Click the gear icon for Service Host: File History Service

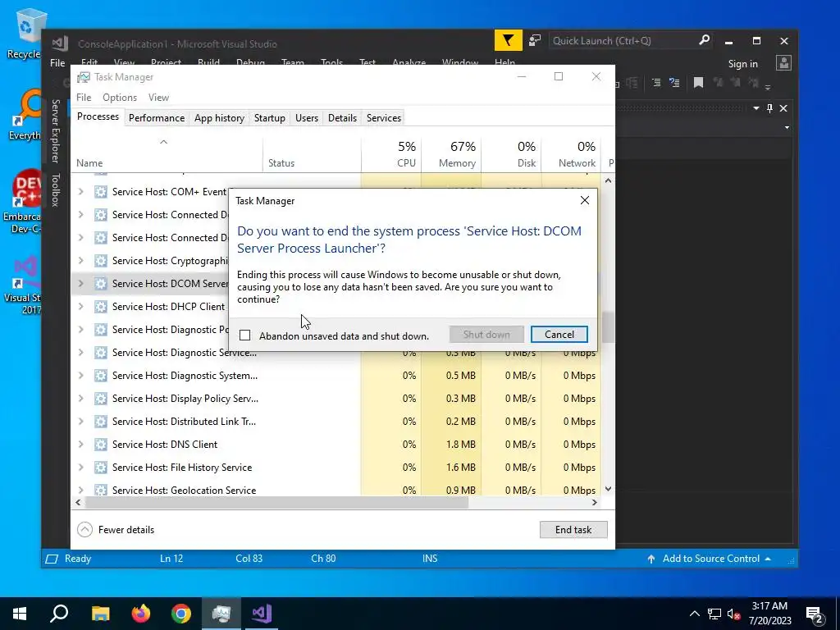[x=101, y=467]
